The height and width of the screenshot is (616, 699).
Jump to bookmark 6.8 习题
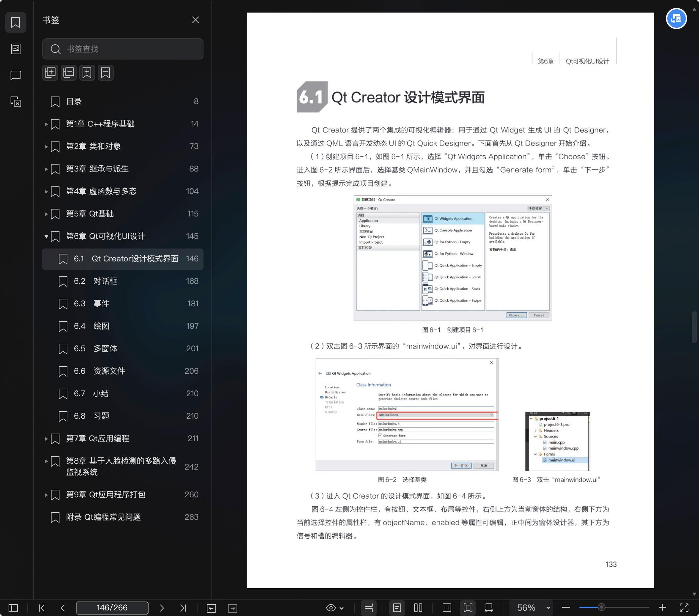[x=123, y=416]
